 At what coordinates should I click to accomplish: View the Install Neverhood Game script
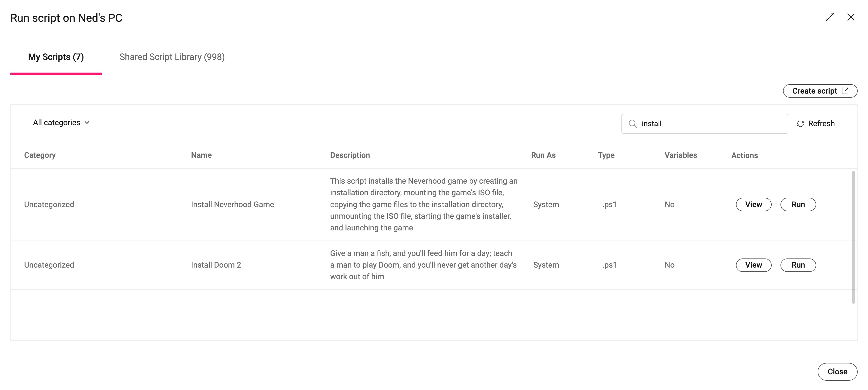coord(753,205)
